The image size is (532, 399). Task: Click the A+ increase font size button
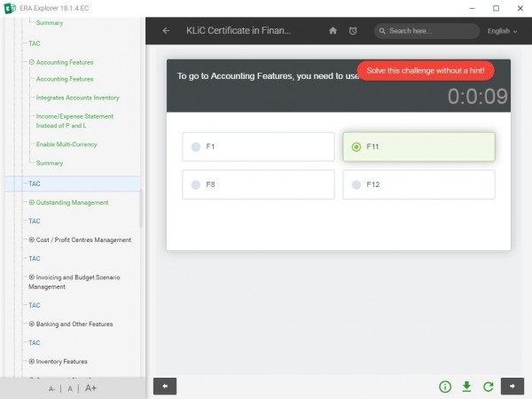(91, 388)
